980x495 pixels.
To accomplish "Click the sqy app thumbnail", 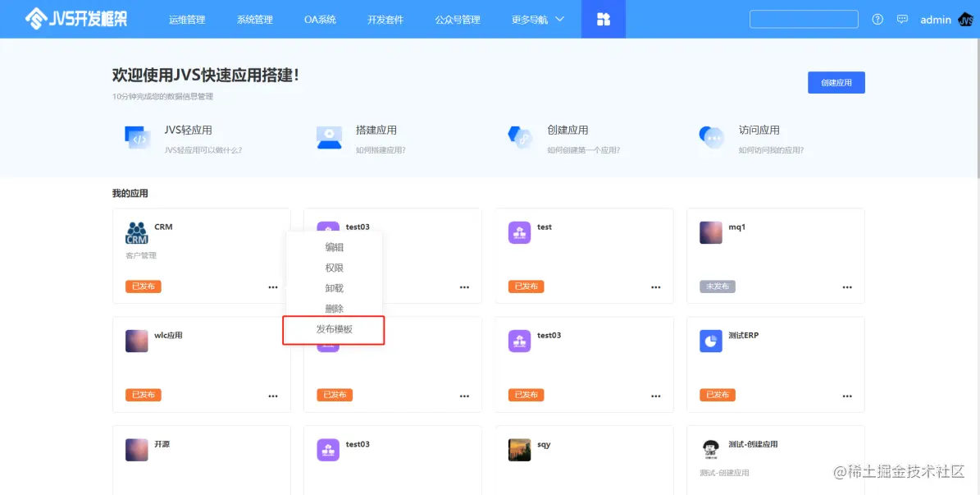I will 519,450.
